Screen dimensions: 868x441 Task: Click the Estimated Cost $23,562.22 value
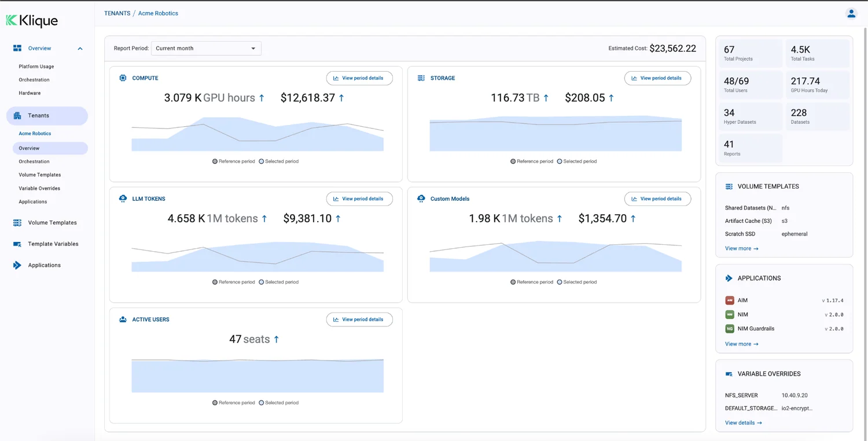click(672, 49)
